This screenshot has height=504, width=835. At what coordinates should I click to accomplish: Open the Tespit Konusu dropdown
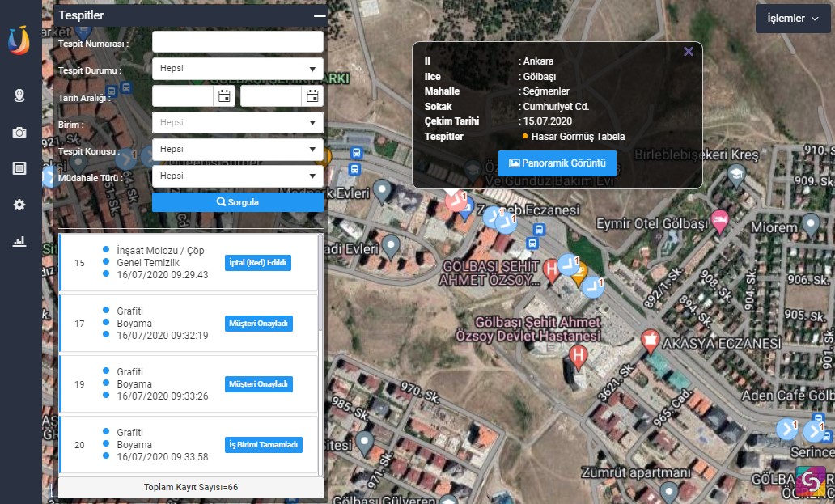(237, 150)
